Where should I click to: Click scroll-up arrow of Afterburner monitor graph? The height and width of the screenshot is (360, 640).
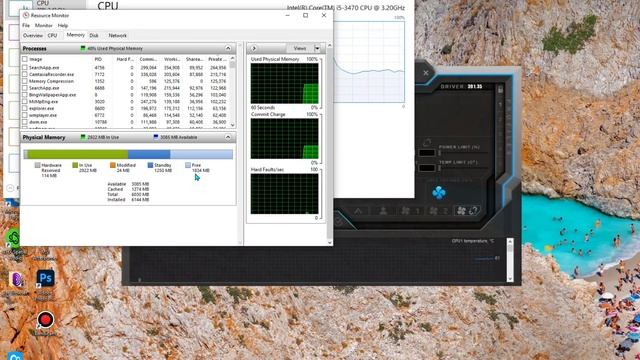[510, 242]
